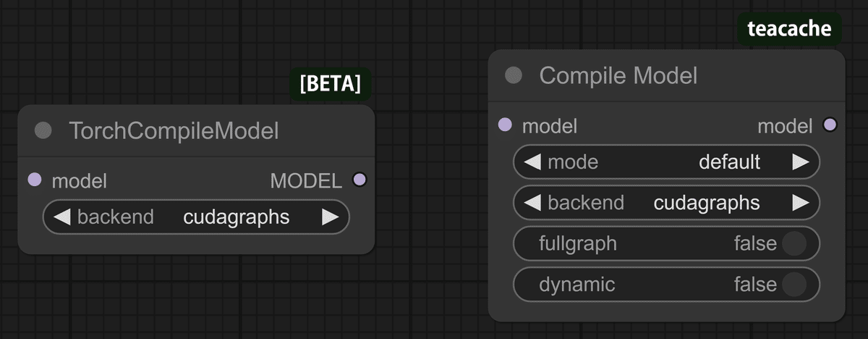Select next mode with right arrow
868x339 pixels.
[800, 162]
